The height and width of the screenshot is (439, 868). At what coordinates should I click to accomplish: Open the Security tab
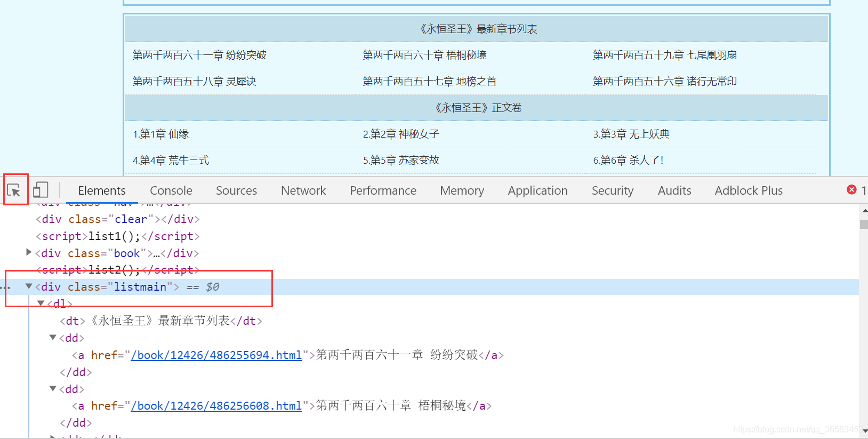click(613, 190)
